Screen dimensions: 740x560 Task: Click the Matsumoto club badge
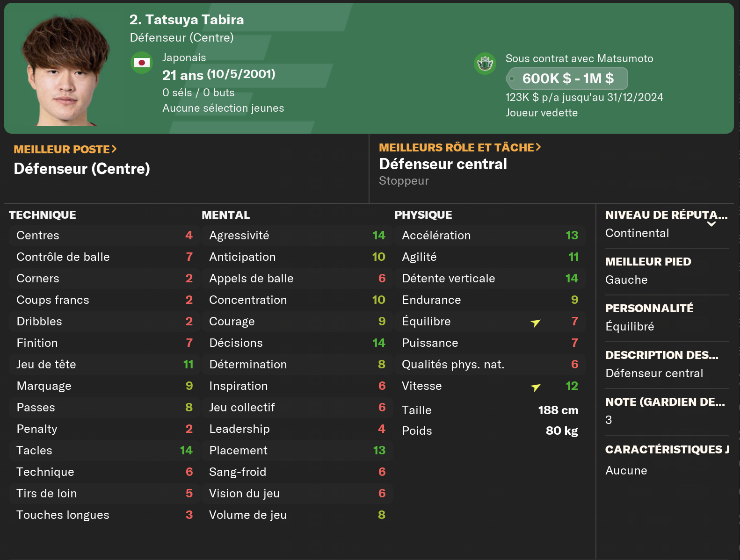tap(485, 63)
